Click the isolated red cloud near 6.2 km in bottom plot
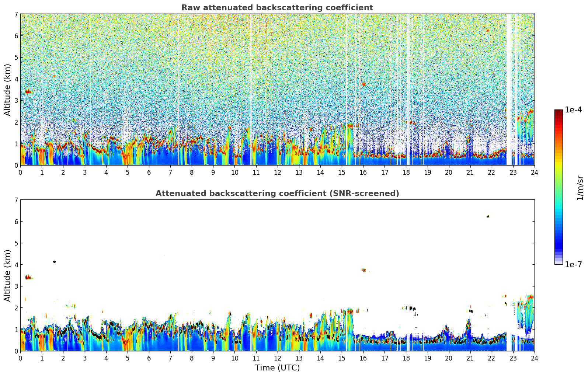The width and height of the screenshot is (588, 376). [x=488, y=216]
